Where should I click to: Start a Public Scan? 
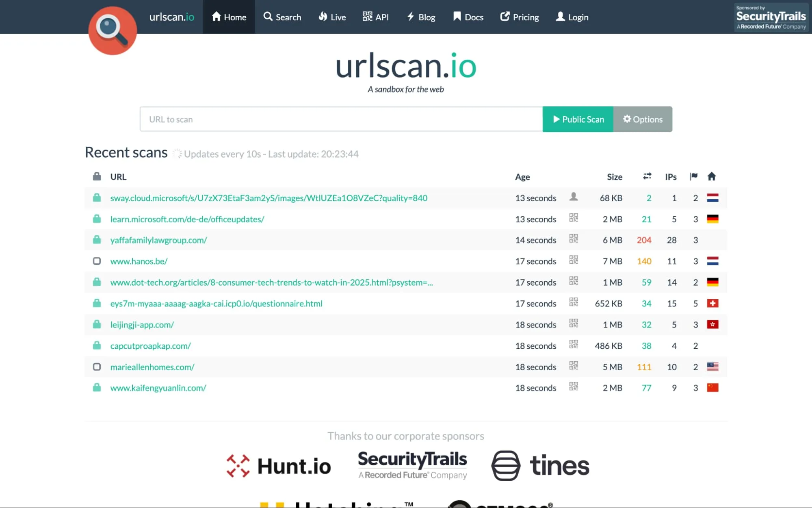pos(578,119)
